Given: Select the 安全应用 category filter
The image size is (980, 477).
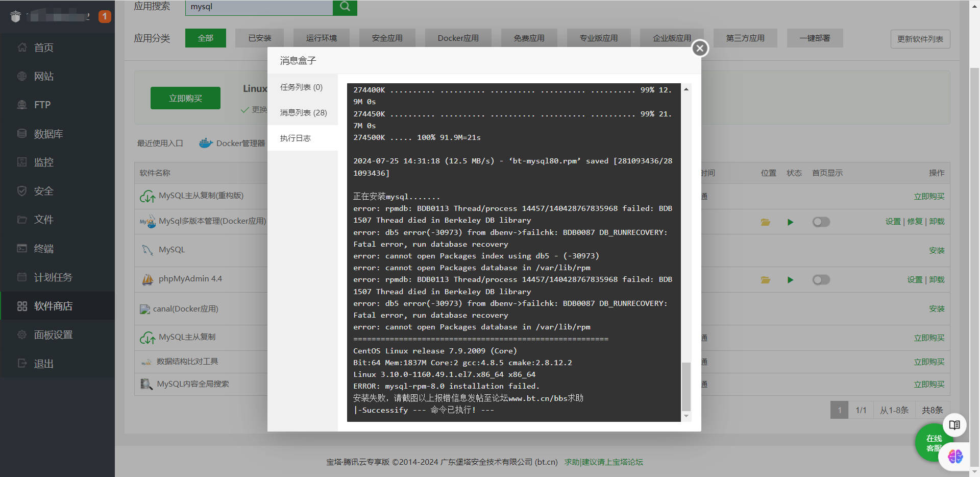Looking at the screenshot, I should coord(387,38).
